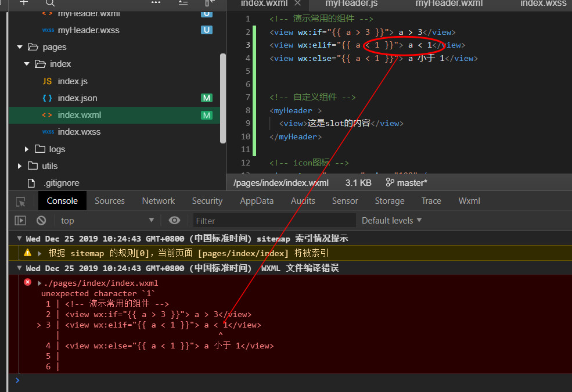This screenshot has width=572, height=392.
Task: Click the yellow warning triangle icon
Action: (27, 253)
